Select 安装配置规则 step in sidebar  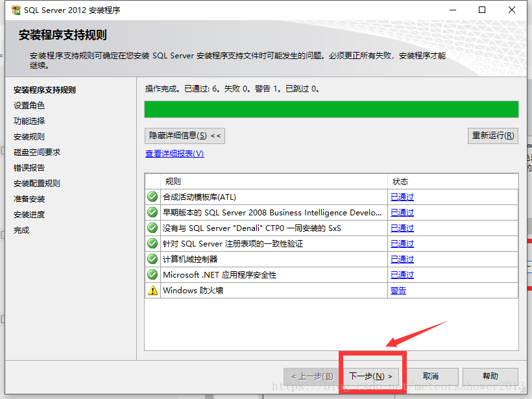coord(37,184)
